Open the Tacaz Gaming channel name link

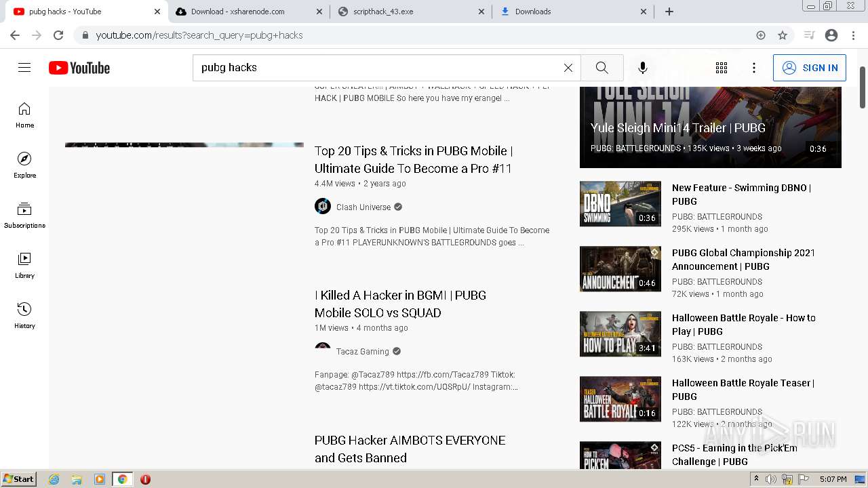pos(363,351)
